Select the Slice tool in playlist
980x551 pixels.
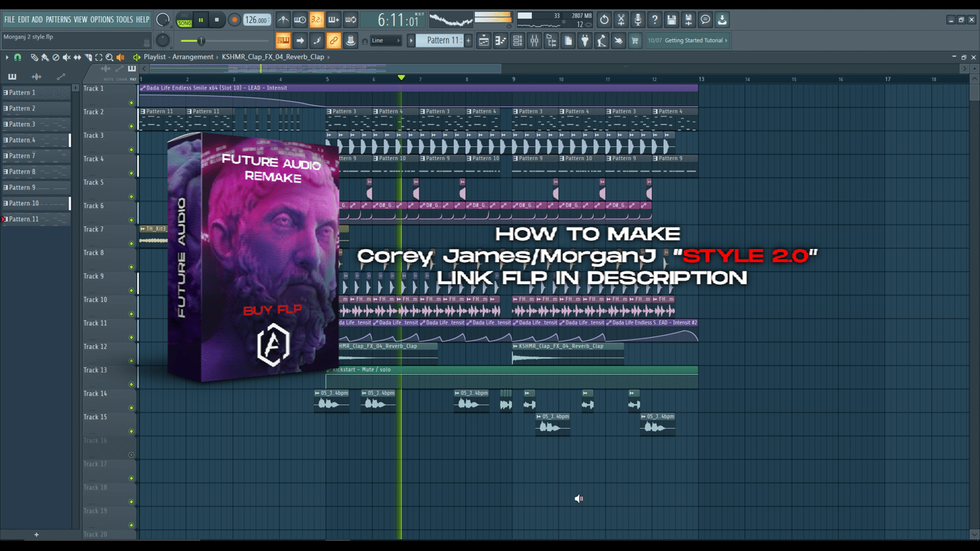click(x=88, y=58)
